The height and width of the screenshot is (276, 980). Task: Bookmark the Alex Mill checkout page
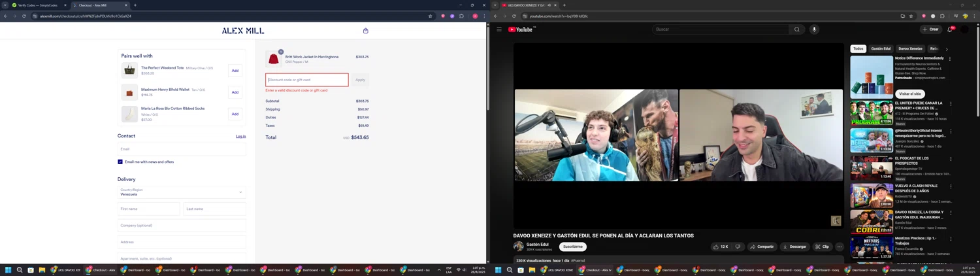pyautogui.click(x=430, y=16)
